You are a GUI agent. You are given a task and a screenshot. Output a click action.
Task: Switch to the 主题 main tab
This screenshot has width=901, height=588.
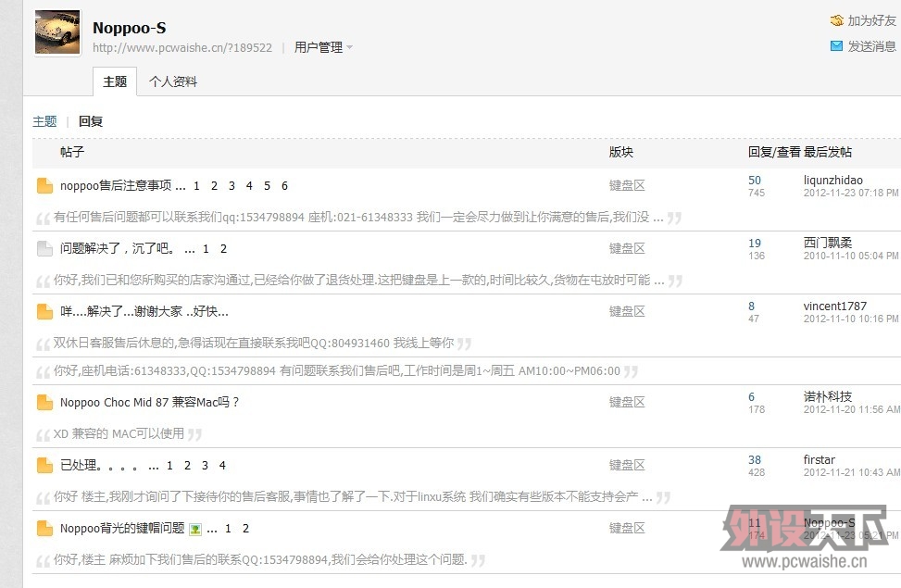[x=115, y=81]
